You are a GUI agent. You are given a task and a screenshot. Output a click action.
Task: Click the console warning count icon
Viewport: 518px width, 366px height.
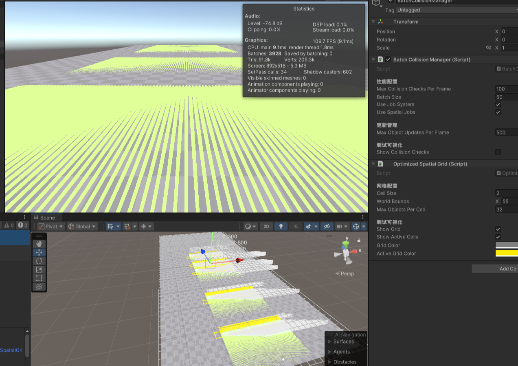[x=9, y=225]
